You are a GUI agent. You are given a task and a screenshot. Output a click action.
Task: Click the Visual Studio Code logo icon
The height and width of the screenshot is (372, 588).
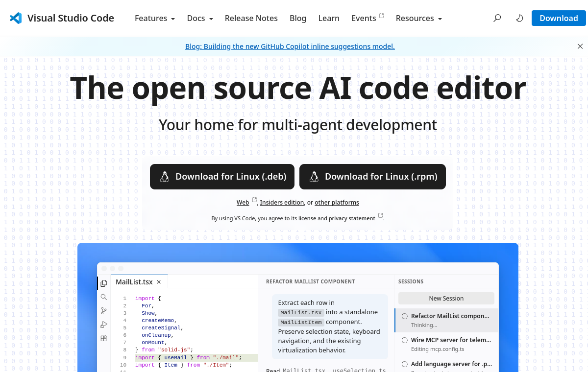[16, 18]
